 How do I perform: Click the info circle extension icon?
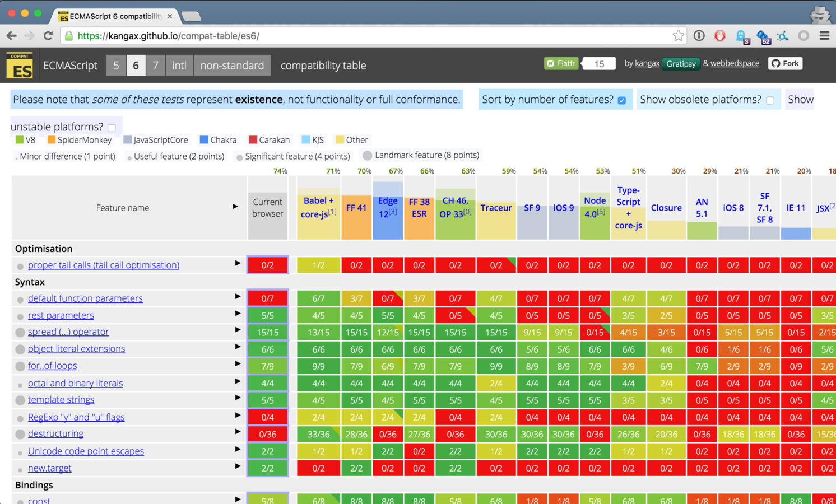click(699, 36)
